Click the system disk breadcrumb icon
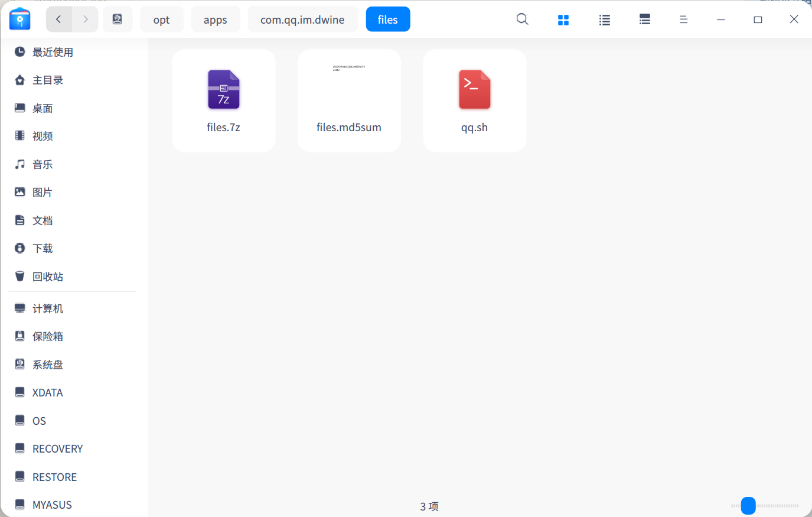The height and width of the screenshot is (517, 812). [118, 19]
